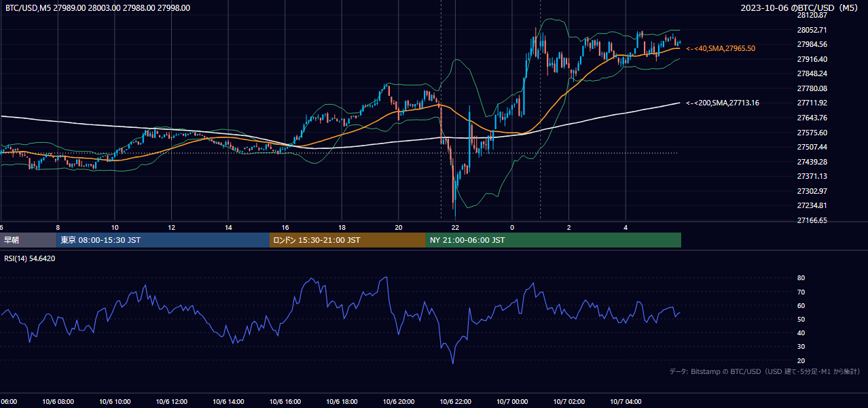
Task: Select the 早朝 session bar
Action: [28, 240]
